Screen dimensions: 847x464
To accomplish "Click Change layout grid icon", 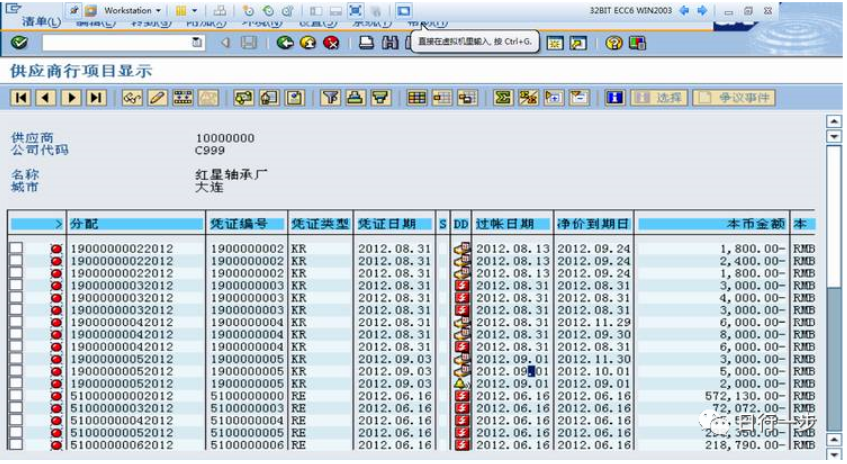I will coord(416,98).
